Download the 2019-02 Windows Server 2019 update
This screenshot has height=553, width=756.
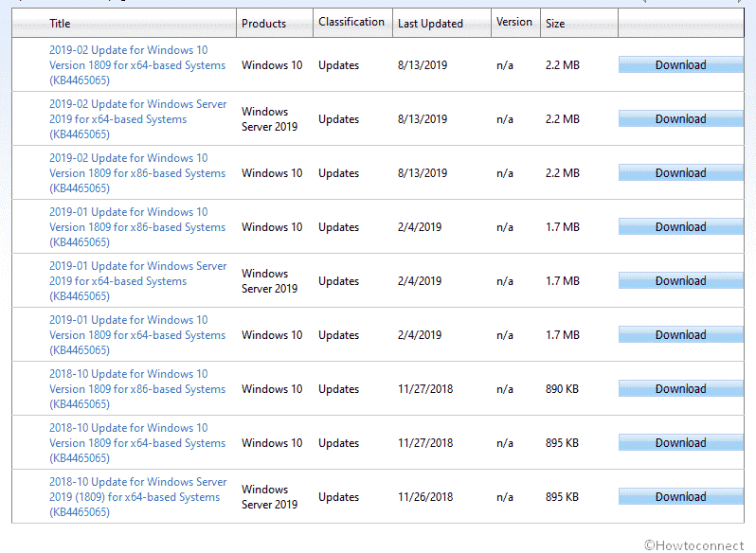681,119
